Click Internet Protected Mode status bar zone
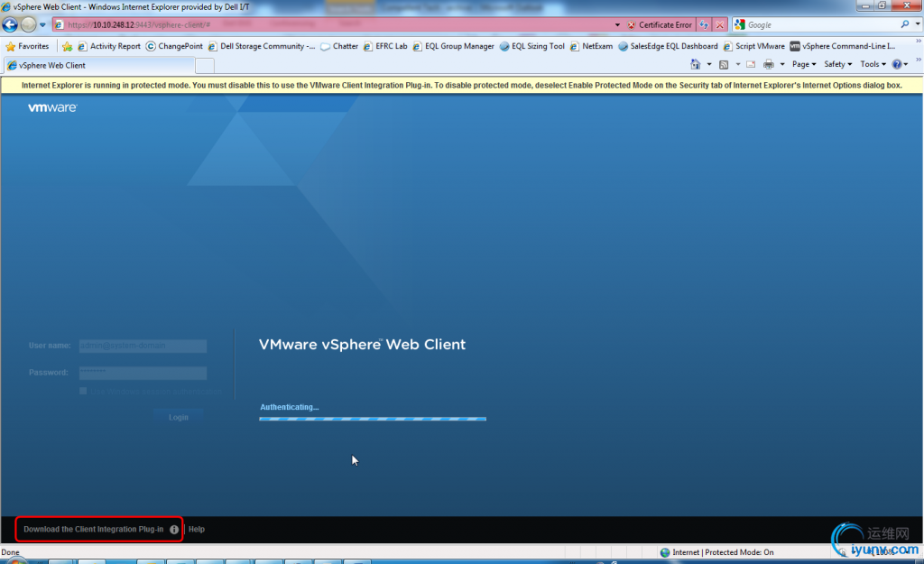This screenshot has height=564, width=924. 716,552
